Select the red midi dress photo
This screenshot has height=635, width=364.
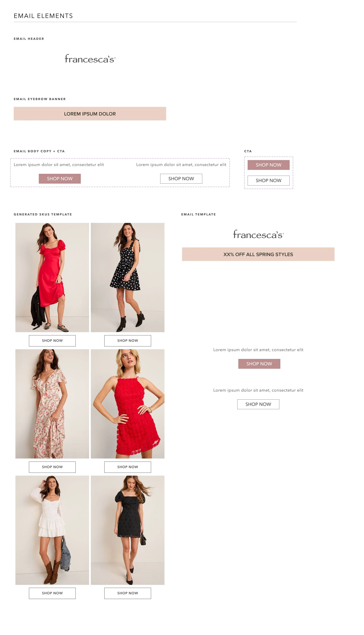52,277
